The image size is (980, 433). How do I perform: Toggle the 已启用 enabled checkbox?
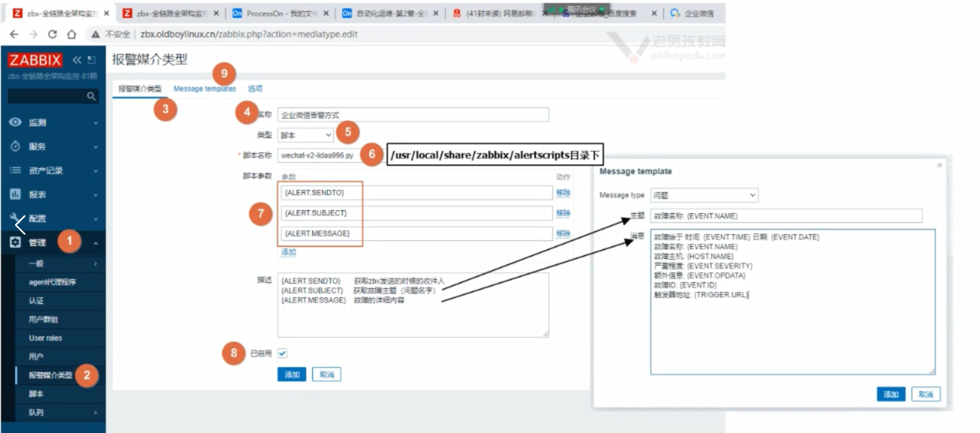pyautogui.click(x=282, y=353)
